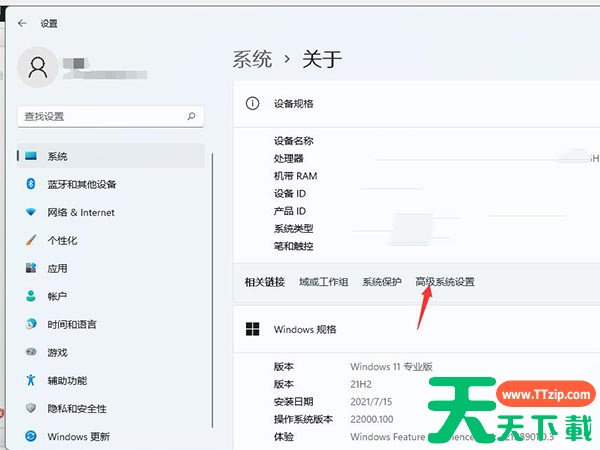600x450 pixels.
Task: Click the accessibility figure icon
Action: point(31,380)
